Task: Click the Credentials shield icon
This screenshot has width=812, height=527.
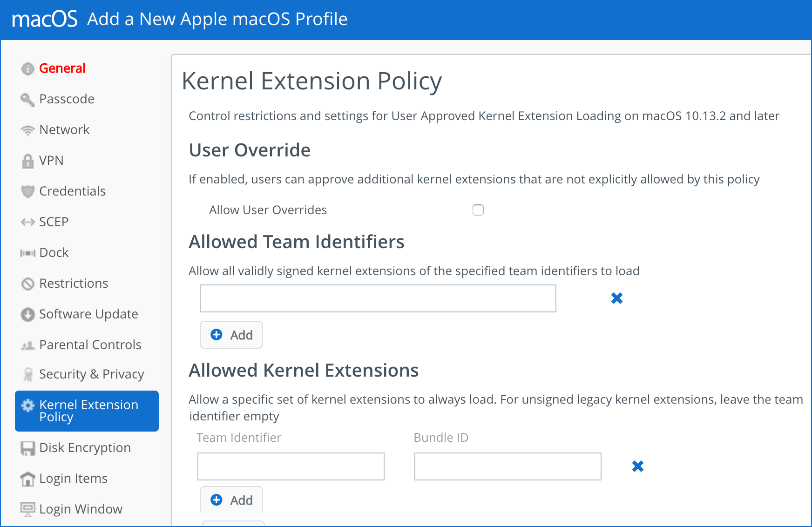Action: point(27,191)
